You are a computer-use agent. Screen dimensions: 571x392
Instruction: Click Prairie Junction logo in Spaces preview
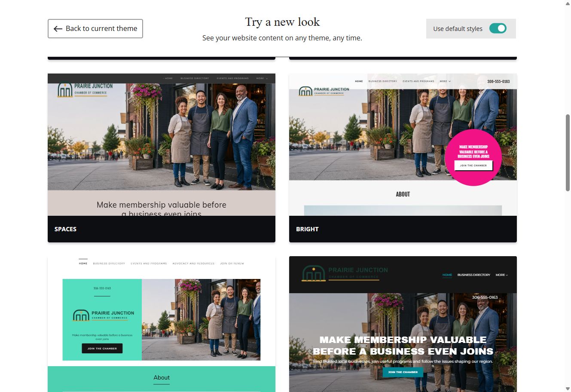tap(85, 90)
